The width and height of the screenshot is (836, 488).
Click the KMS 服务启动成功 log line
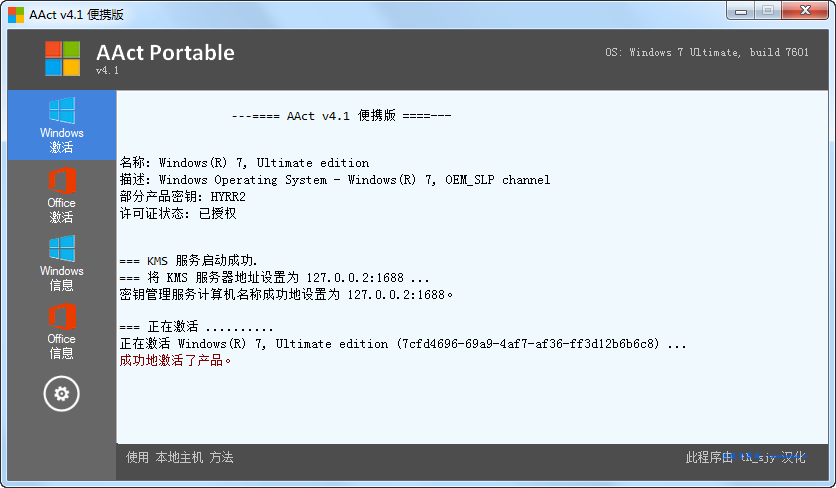coord(189,261)
